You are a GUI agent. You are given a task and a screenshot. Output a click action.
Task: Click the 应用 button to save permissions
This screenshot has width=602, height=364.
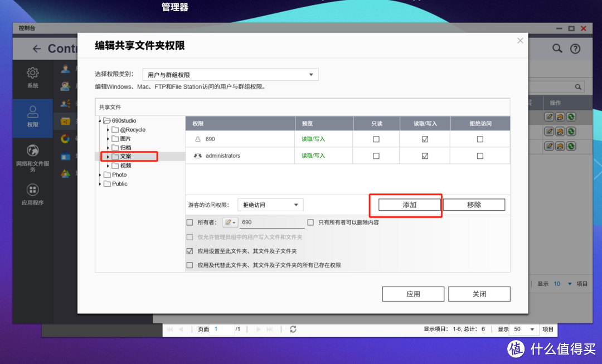(412, 294)
